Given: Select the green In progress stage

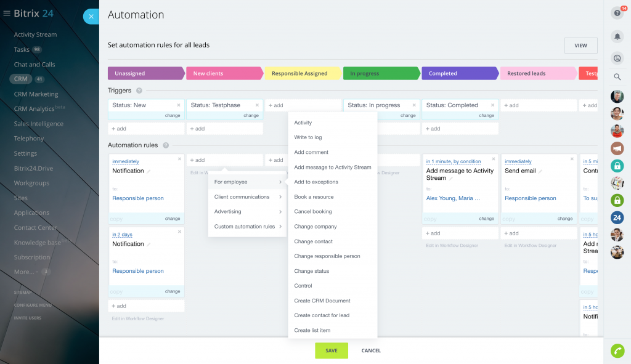Looking at the screenshot, I should click(x=380, y=73).
